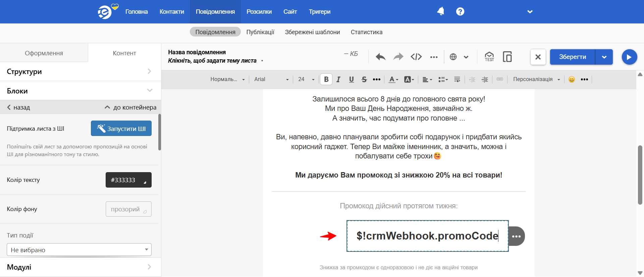The image size is (644, 277).
Task: Redo action arrow
Action: [x=398, y=57]
